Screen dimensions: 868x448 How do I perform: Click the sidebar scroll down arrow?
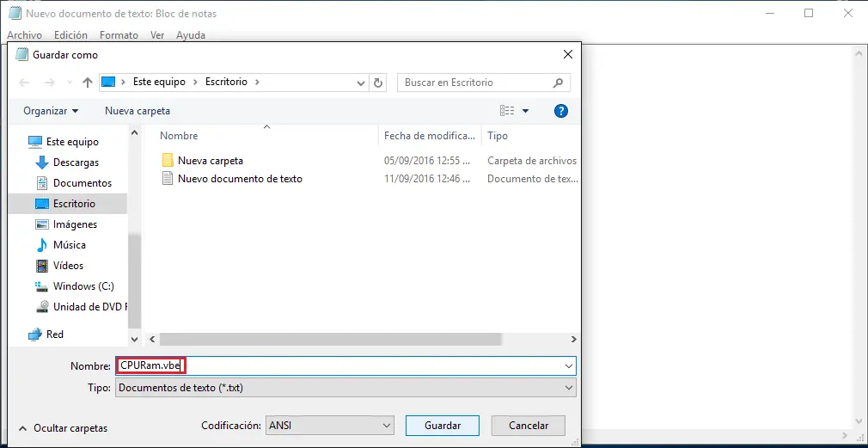[x=135, y=339]
